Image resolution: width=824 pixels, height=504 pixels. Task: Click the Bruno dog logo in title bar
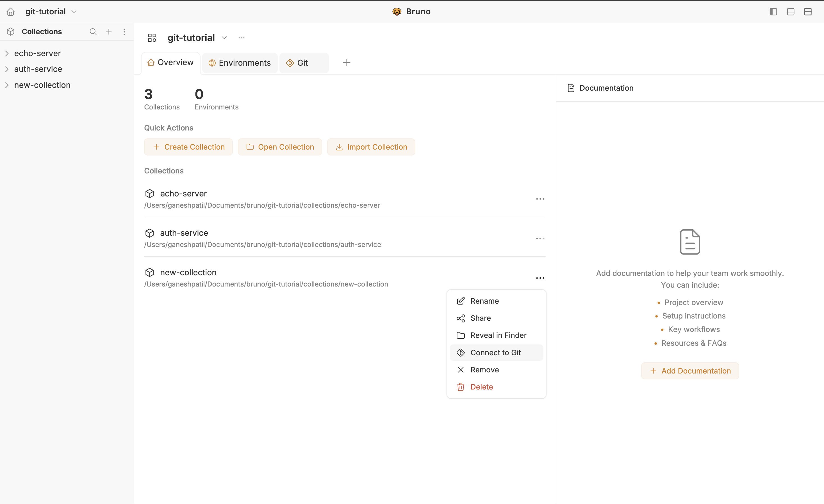point(397,12)
